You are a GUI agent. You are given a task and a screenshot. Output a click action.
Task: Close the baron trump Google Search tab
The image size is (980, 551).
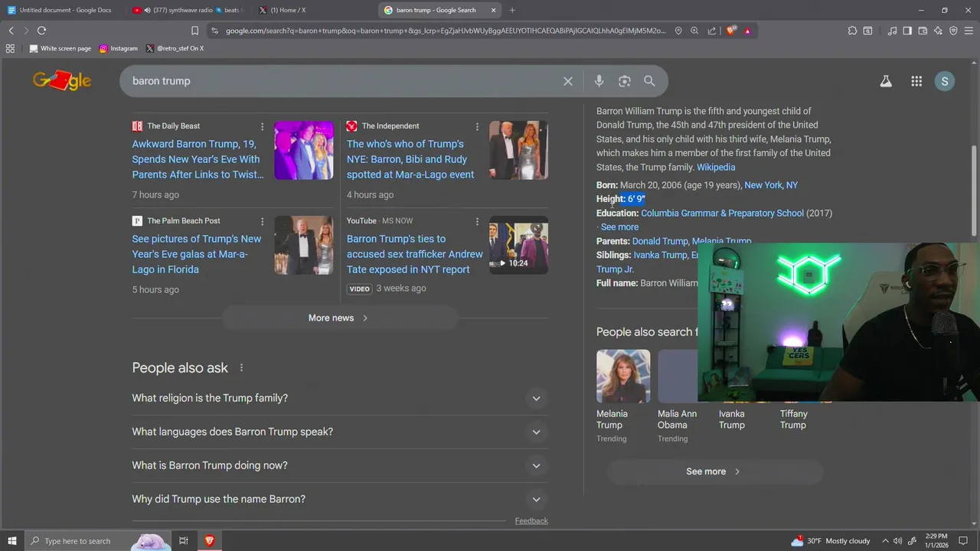[494, 10]
